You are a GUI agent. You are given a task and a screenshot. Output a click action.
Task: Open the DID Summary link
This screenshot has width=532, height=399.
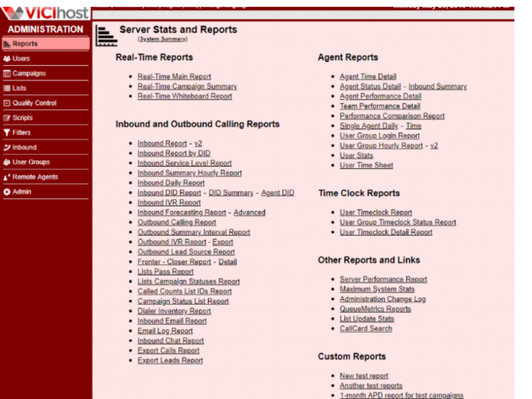click(231, 193)
